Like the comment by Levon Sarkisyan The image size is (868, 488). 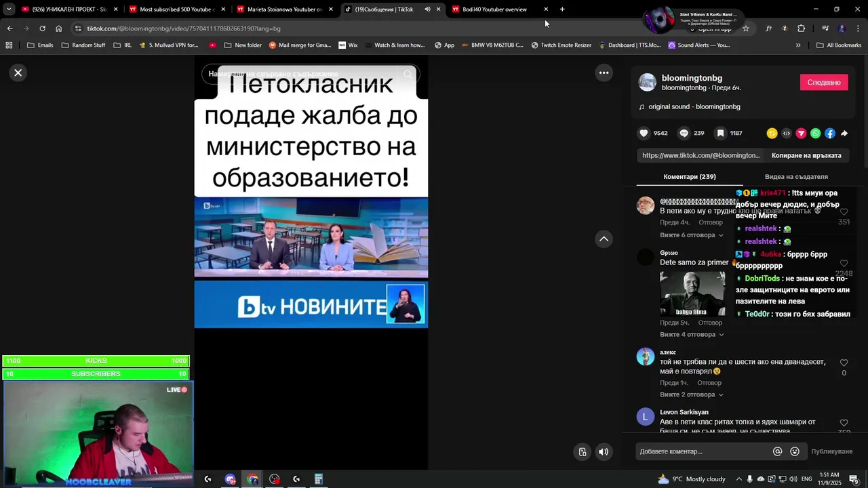tap(844, 423)
